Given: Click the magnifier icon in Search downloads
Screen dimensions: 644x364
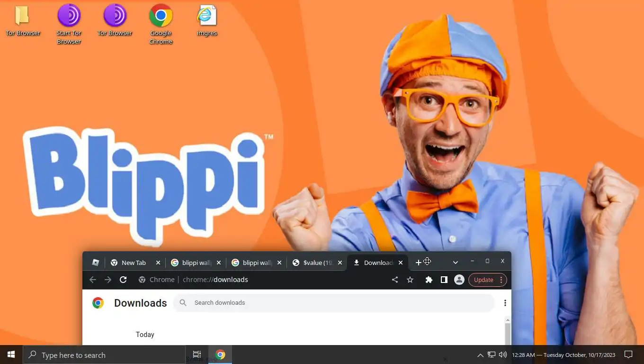Looking at the screenshot, I should click(x=183, y=302).
